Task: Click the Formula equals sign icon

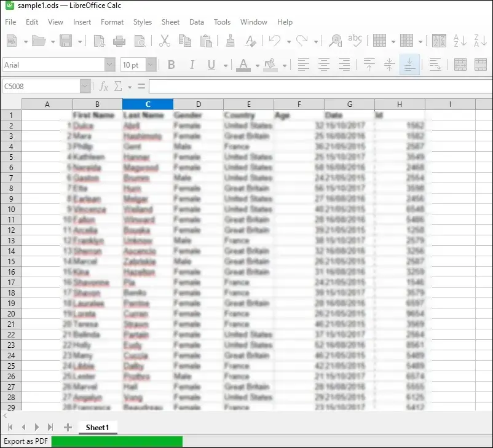Action: click(x=141, y=86)
